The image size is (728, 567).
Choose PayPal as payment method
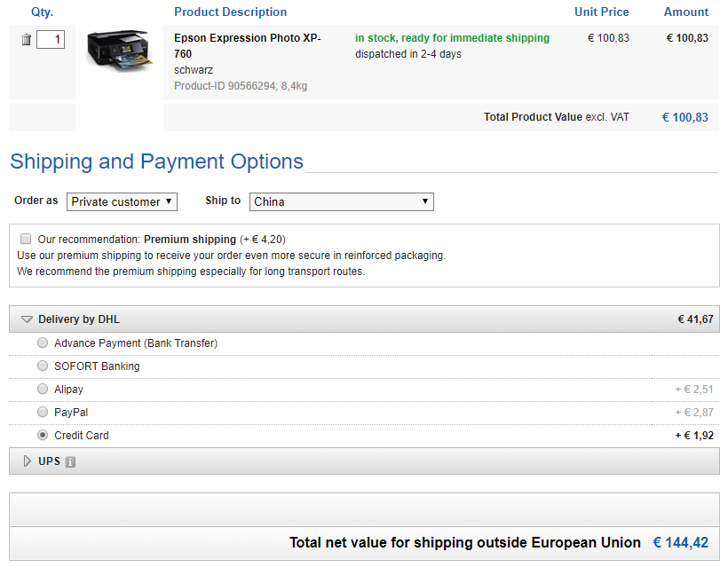pyautogui.click(x=43, y=412)
